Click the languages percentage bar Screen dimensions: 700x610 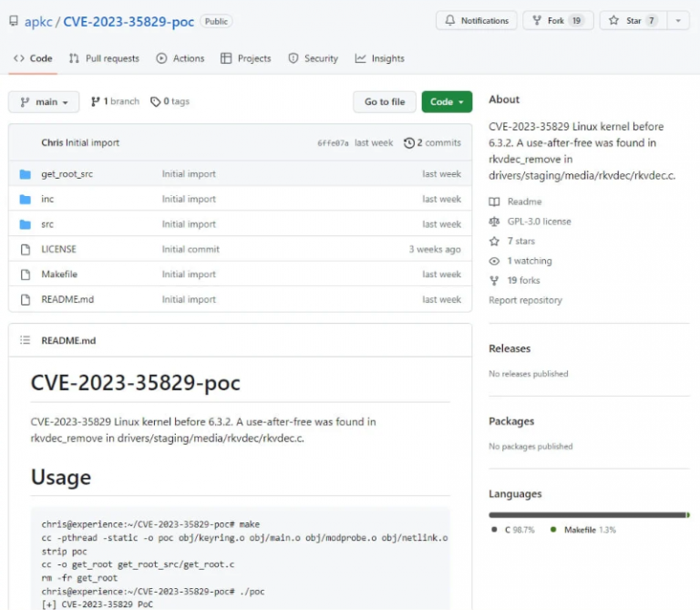click(x=588, y=515)
